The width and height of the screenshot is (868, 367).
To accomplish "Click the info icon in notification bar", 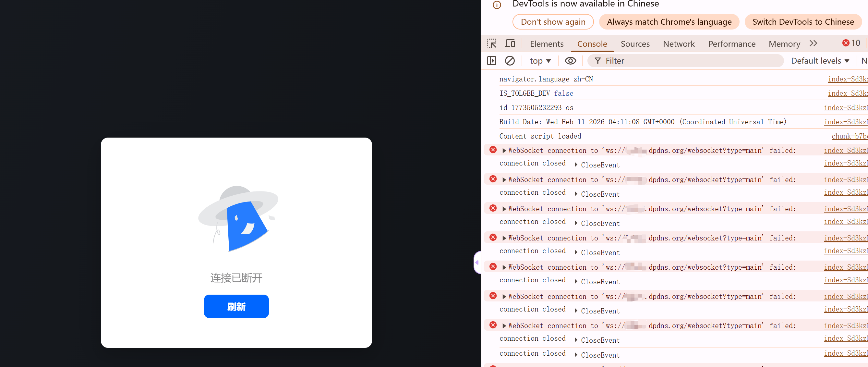I will pos(497,5).
